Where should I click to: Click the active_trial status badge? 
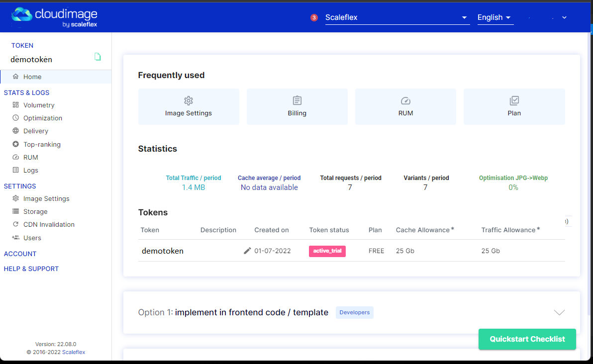(x=327, y=251)
